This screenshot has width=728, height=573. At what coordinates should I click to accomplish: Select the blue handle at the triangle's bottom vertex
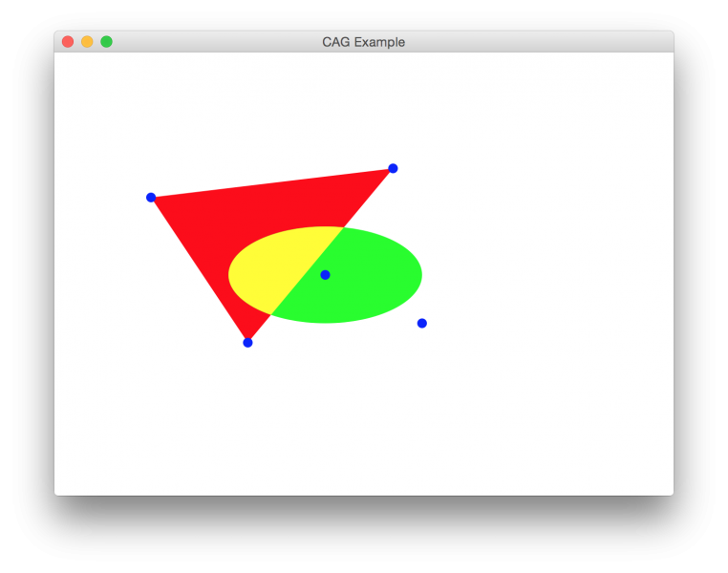(x=248, y=343)
